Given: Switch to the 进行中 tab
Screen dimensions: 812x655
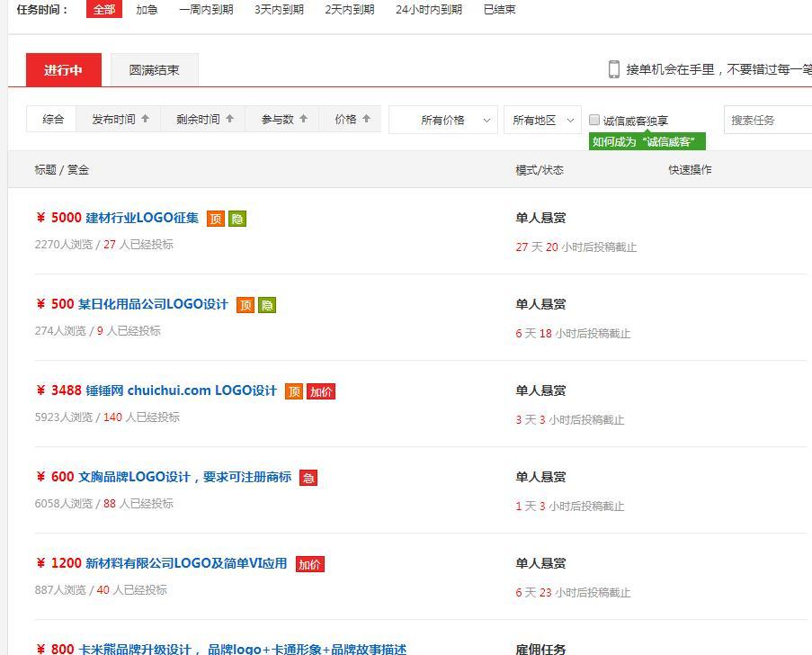Looking at the screenshot, I should (x=64, y=70).
